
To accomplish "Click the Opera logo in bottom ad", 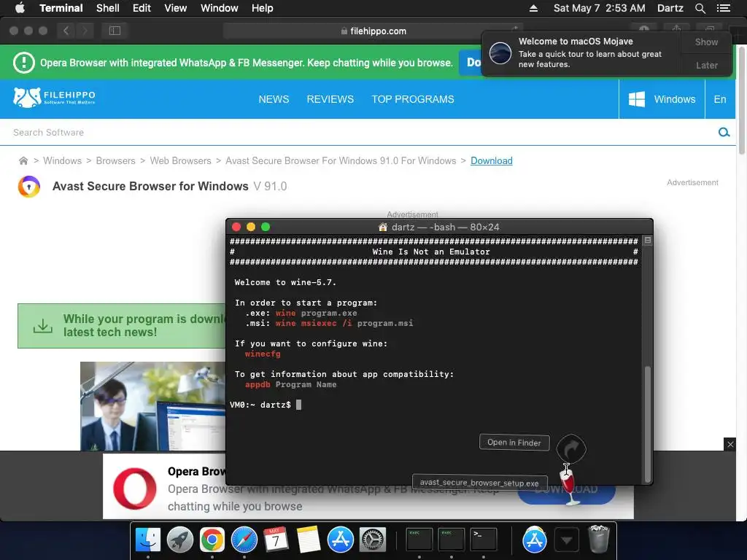I will 135,488.
